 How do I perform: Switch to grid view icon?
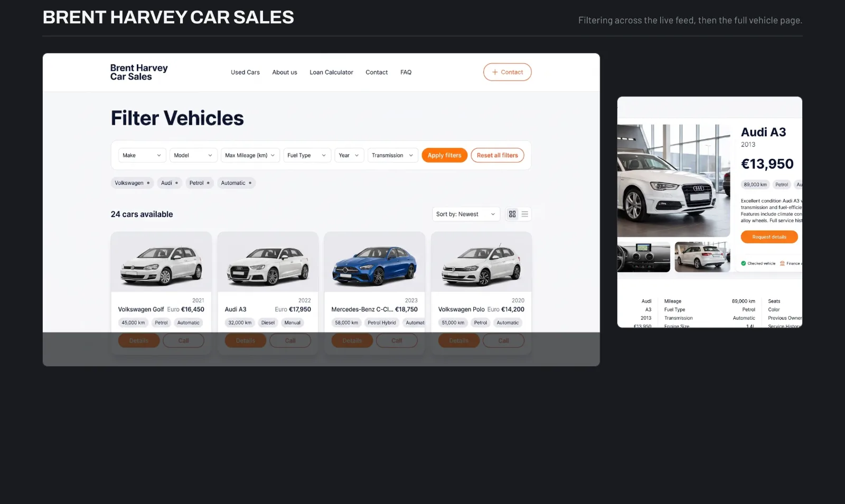coord(512,214)
